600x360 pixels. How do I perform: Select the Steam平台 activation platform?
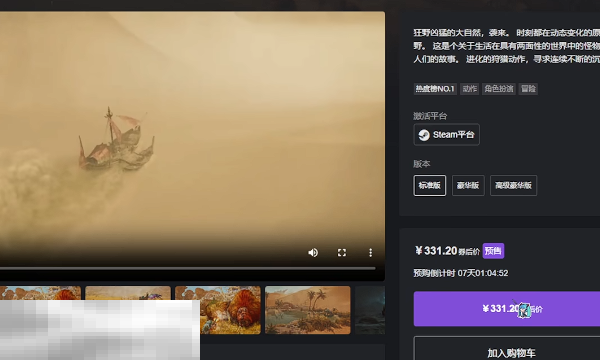pyautogui.click(x=447, y=135)
